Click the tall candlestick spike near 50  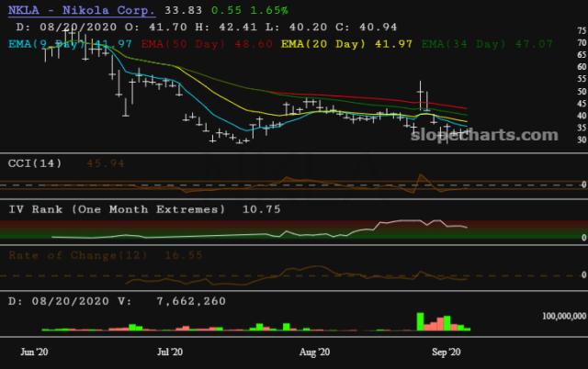420,95
